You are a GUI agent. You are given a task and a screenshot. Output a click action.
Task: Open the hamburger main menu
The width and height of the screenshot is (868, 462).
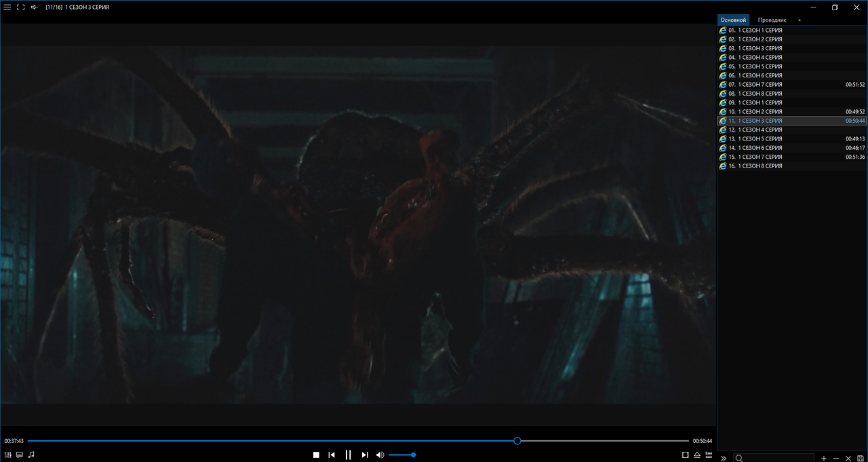[7, 7]
